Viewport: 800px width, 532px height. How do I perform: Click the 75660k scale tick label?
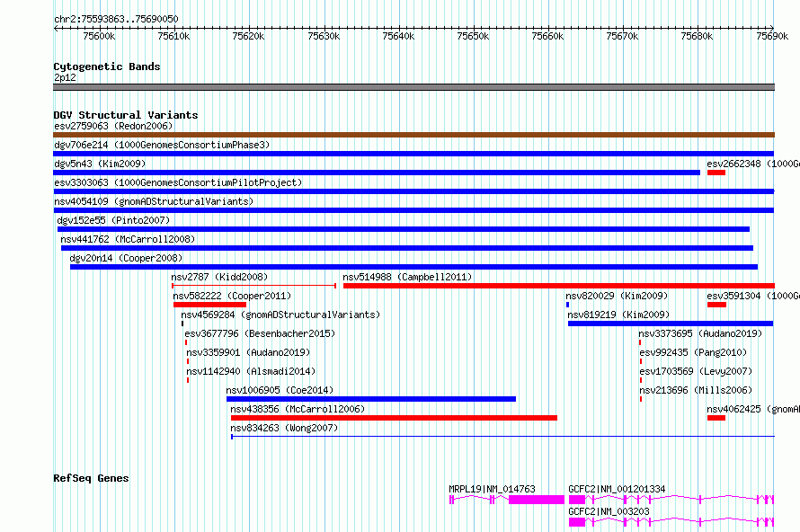click(x=547, y=36)
